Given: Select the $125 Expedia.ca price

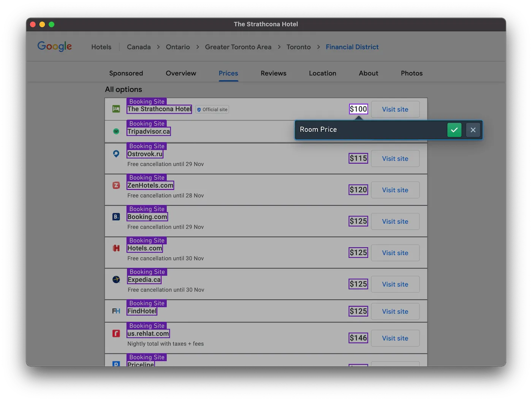Looking at the screenshot, I should 358,284.
